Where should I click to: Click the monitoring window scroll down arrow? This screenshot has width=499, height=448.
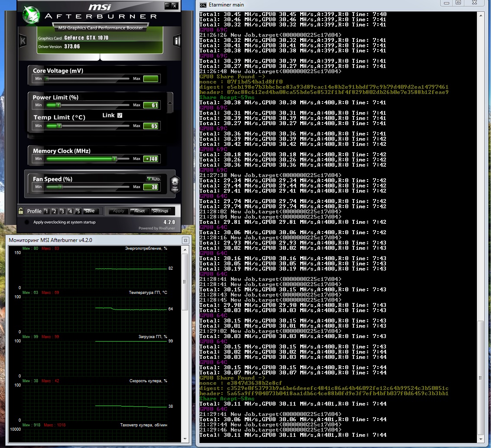(x=185, y=439)
